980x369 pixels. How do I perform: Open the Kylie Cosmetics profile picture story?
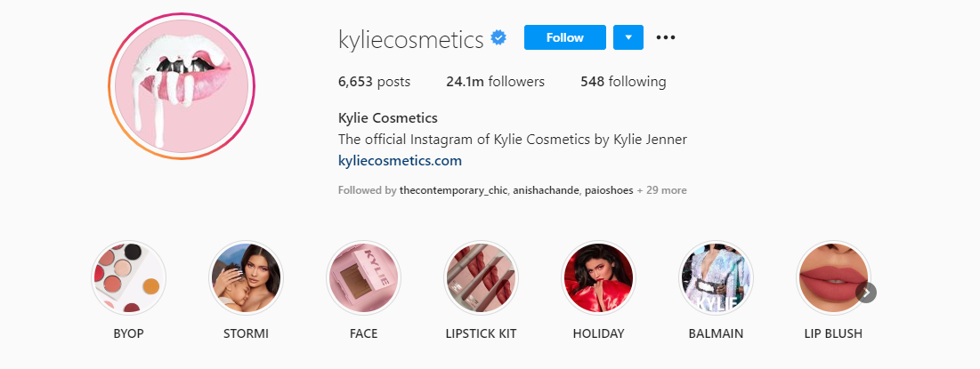[x=182, y=86]
